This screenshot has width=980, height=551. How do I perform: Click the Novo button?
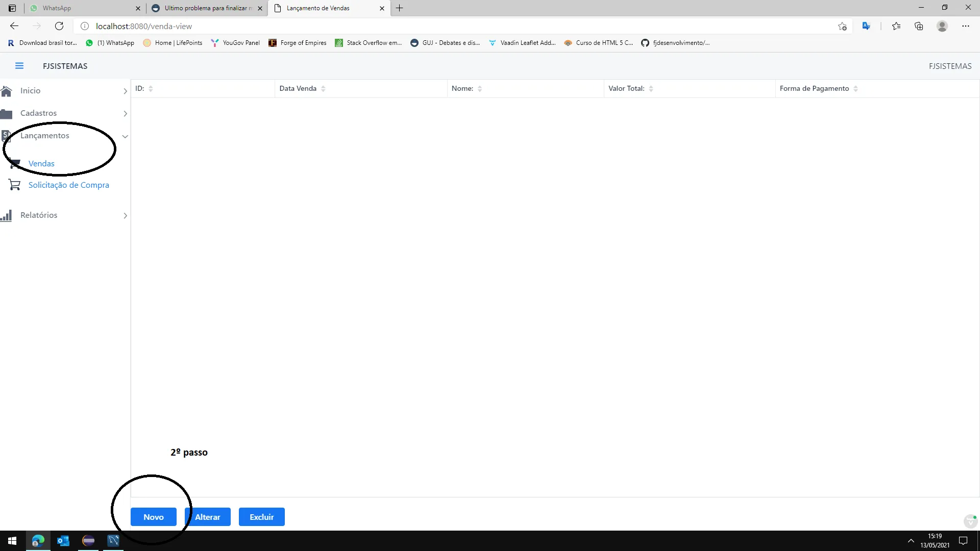(153, 517)
